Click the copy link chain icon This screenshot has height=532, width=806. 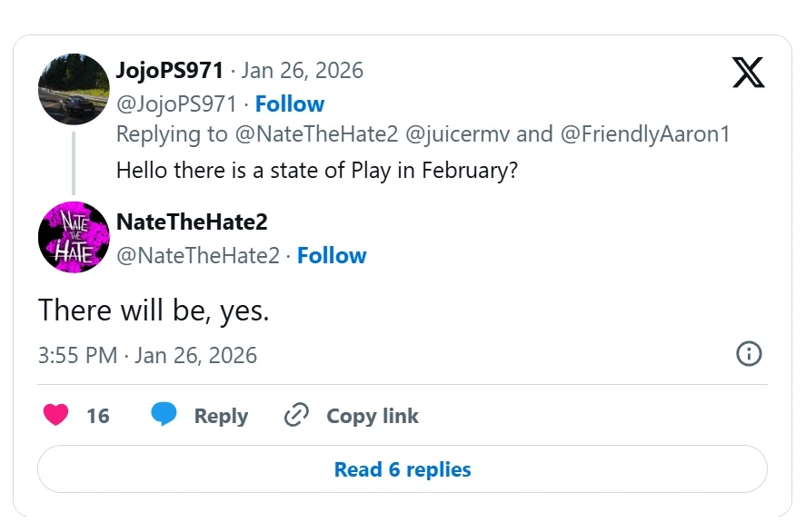pyautogui.click(x=297, y=416)
